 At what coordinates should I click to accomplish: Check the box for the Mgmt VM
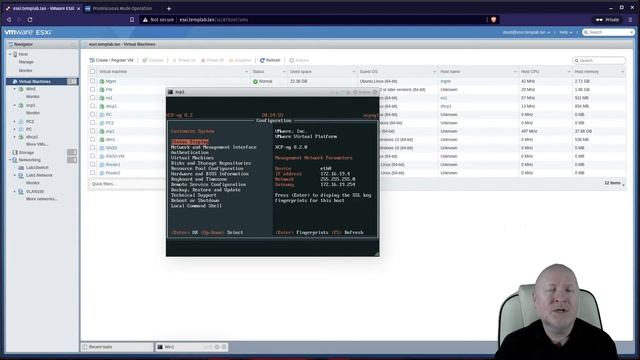pos(93,81)
